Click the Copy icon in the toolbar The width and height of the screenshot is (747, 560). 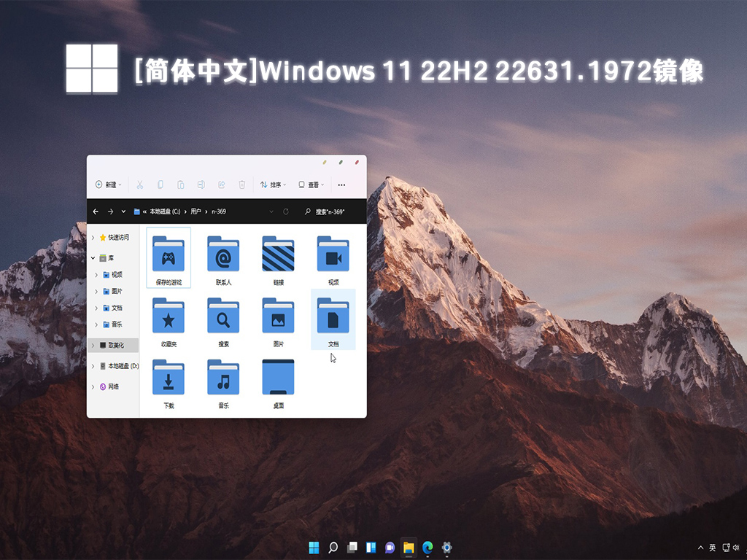point(160,184)
